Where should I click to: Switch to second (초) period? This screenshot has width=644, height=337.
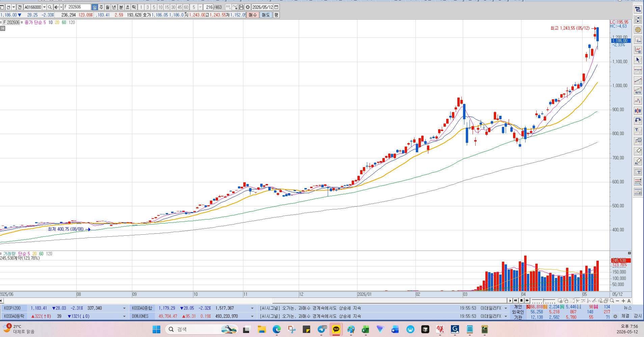coord(128,7)
